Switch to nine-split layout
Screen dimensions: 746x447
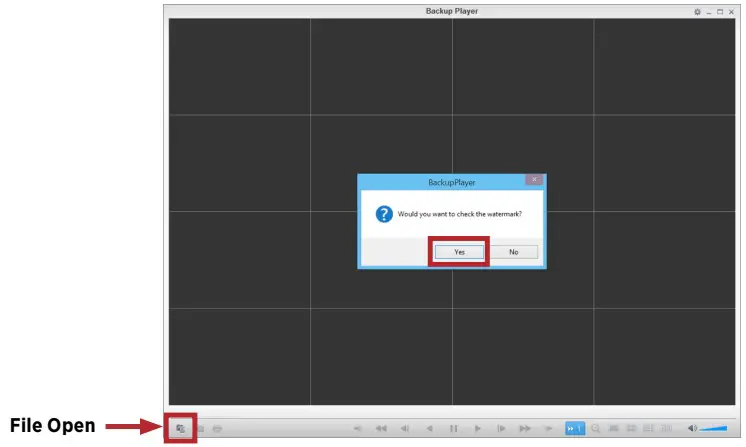[x=648, y=428]
